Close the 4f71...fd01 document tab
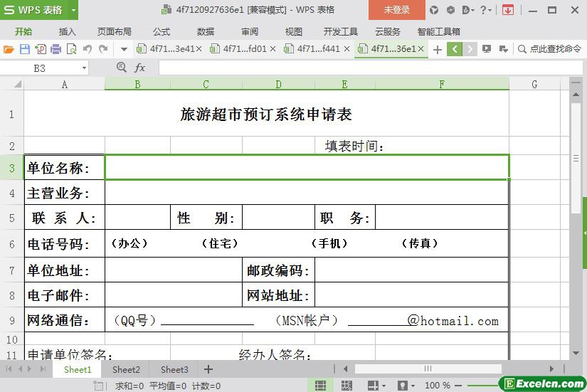This screenshot has height=392, width=587. 273,48
